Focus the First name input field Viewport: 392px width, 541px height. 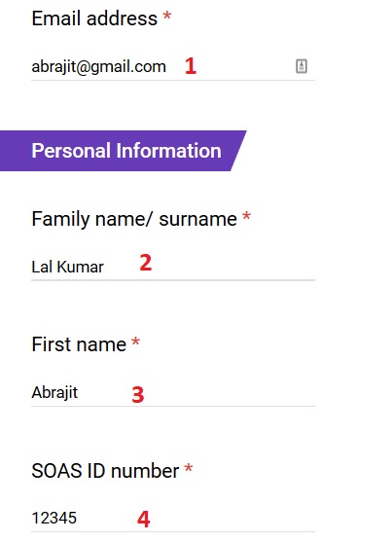click(173, 392)
